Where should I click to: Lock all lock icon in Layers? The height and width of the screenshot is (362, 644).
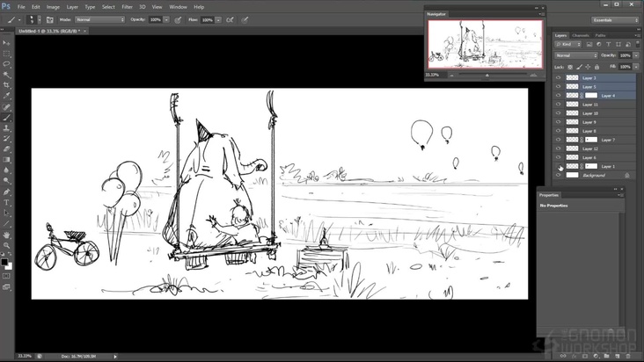tap(596, 67)
